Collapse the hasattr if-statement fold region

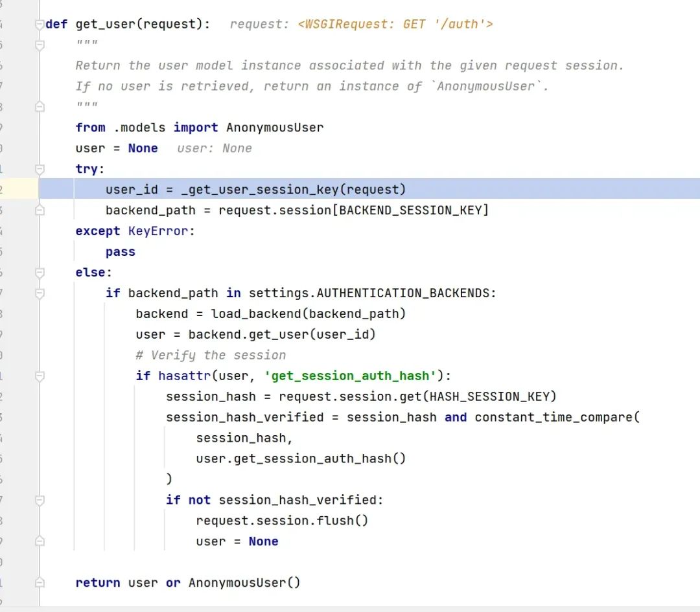(x=39, y=376)
